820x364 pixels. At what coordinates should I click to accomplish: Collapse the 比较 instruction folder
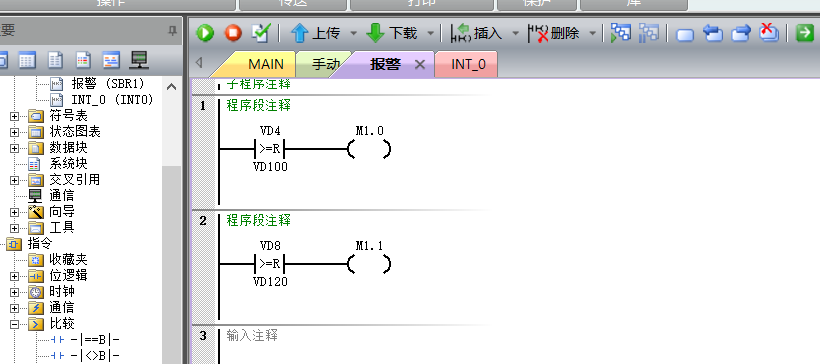pos(14,324)
